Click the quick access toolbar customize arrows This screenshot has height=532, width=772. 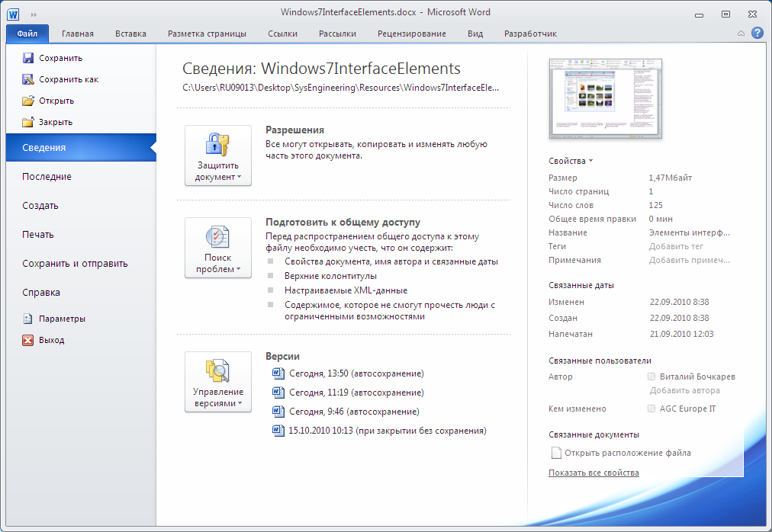(34, 14)
